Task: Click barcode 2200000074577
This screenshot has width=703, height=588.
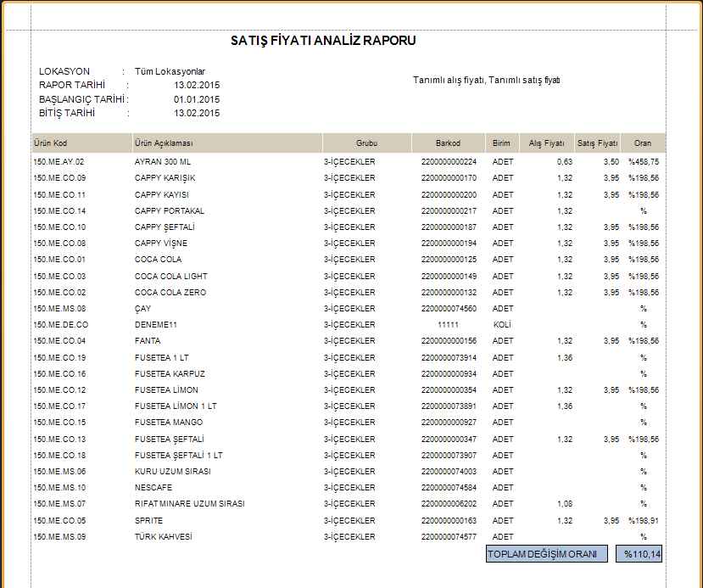Action: pyautogui.click(x=449, y=537)
